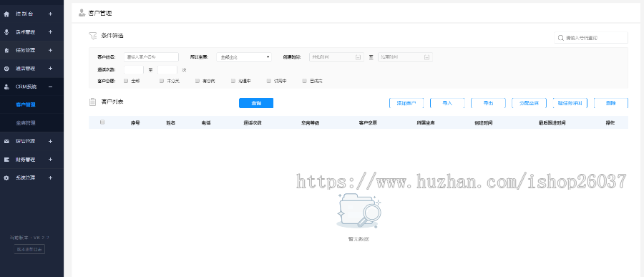Expand 财务管理 with its plus sign

tap(50, 160)
